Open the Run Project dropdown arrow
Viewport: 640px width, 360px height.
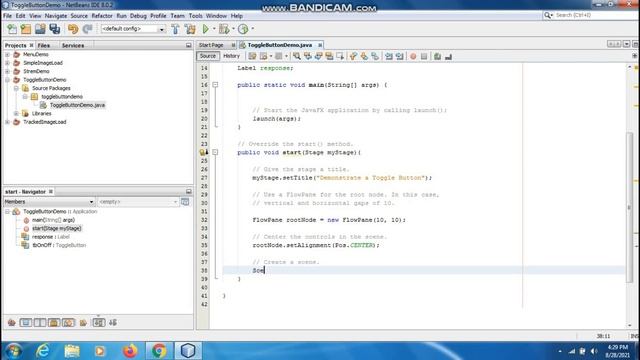(214, 29)
